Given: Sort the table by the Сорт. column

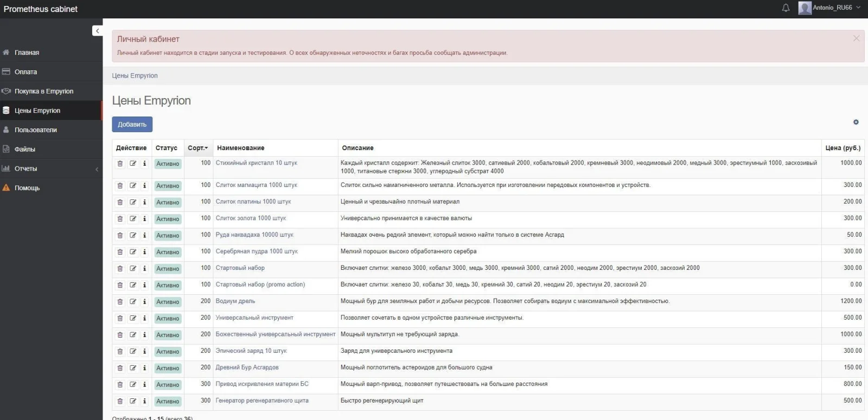Looking at the screenshot, I should tap(197, 148).
